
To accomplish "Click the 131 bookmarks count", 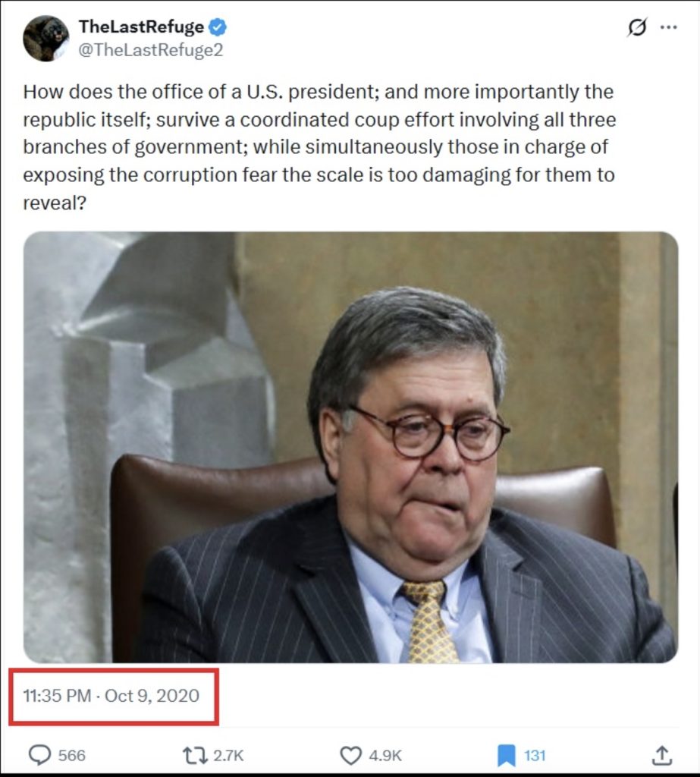I will pos(535,756).
